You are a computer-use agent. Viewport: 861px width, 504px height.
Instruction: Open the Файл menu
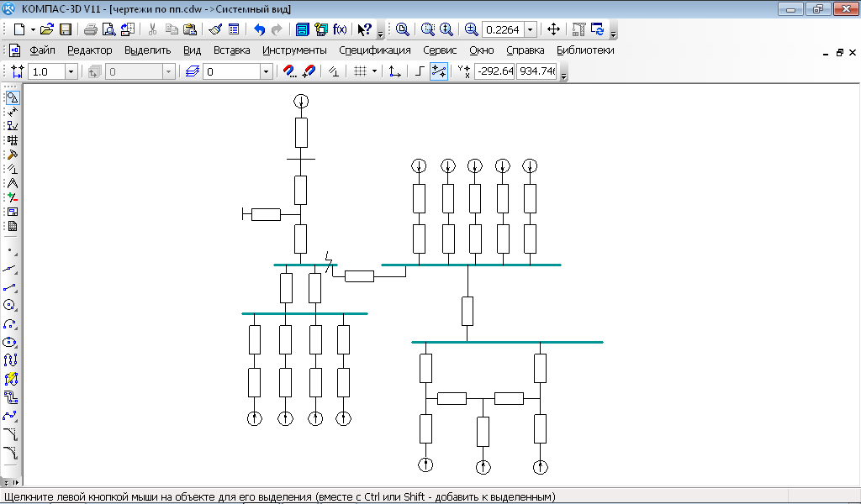point(42,50)
